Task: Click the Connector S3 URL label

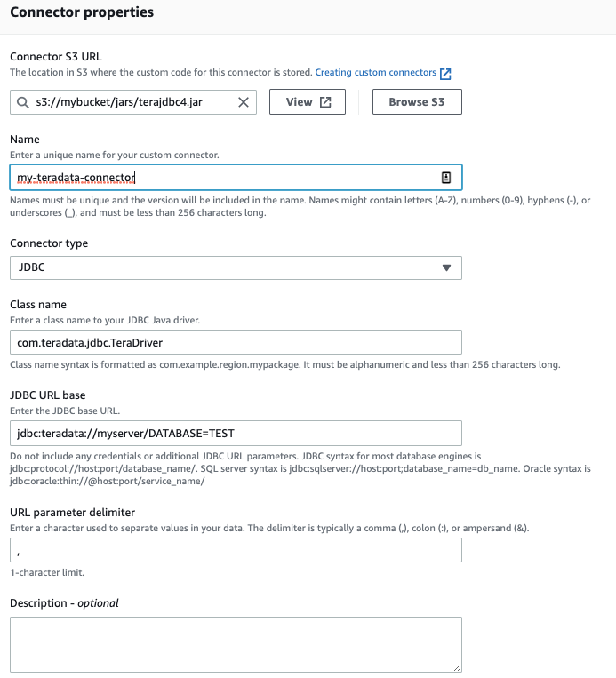Action: tap(55, 57)
